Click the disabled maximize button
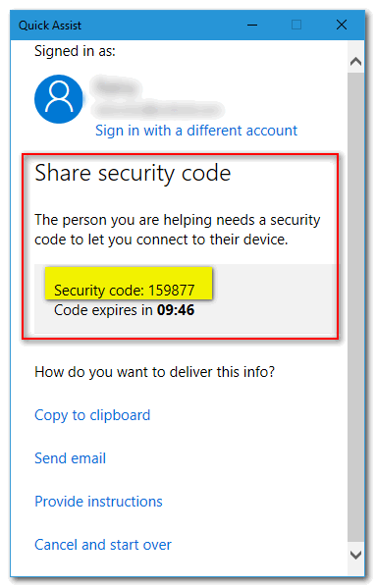 tap(296, 26)
